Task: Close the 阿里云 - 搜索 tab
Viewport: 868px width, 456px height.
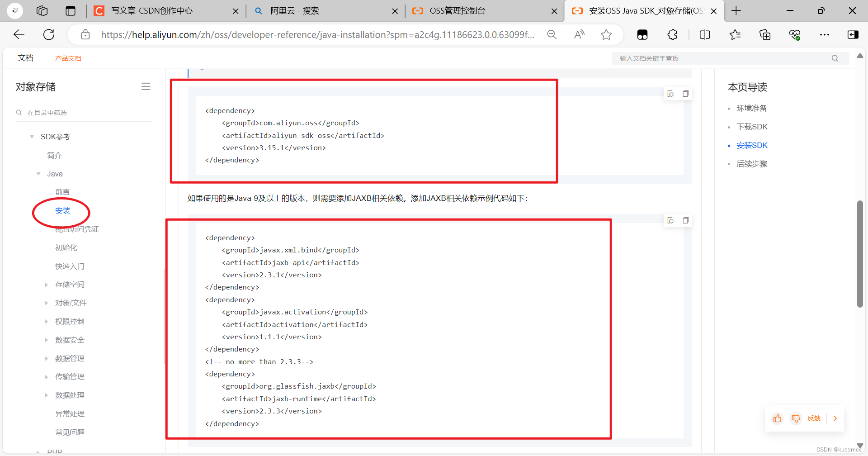Action: tap(395, 11)
